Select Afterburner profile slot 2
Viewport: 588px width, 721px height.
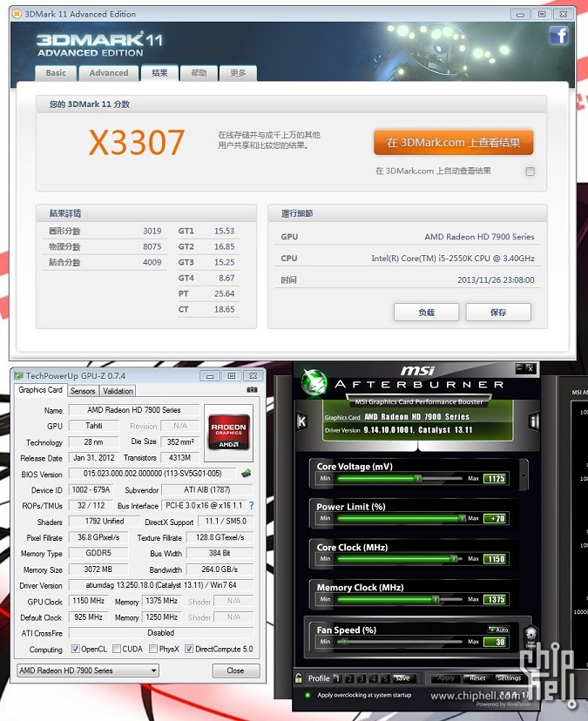tap(349, 678)
